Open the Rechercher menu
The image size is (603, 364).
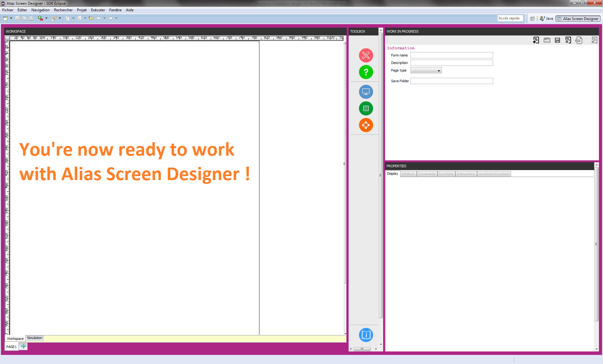[x=63, y=10]
